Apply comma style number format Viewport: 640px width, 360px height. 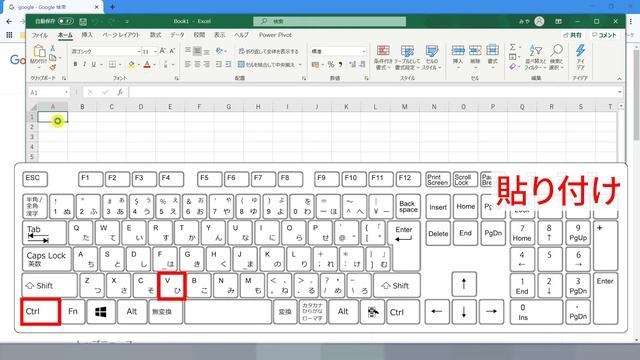pyautogui.click(x=340, y=64)
